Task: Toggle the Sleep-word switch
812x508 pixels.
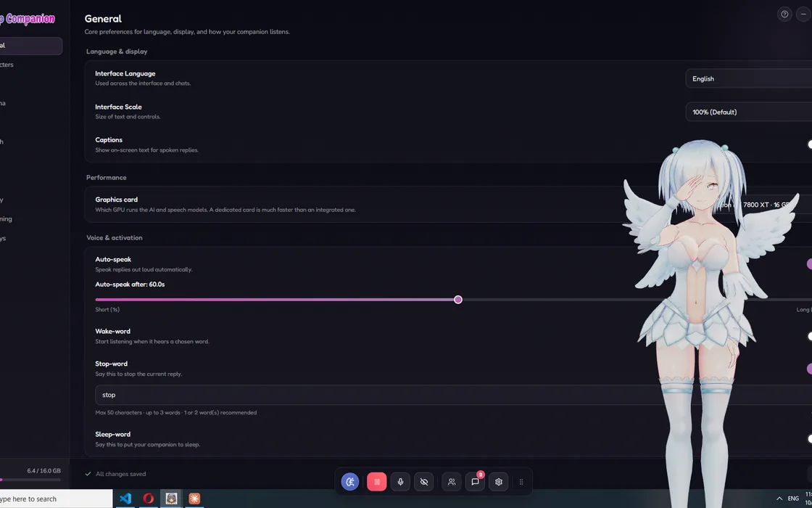Action: [x=809, y=439]
